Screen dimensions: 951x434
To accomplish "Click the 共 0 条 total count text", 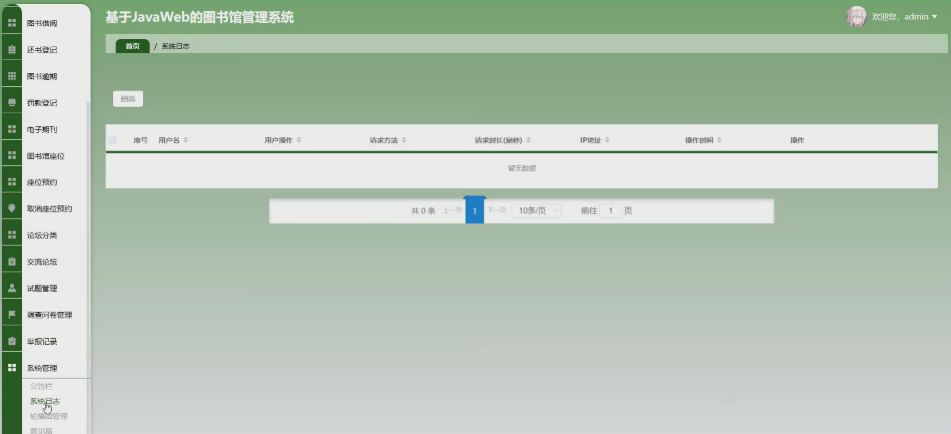I will 423,211.
